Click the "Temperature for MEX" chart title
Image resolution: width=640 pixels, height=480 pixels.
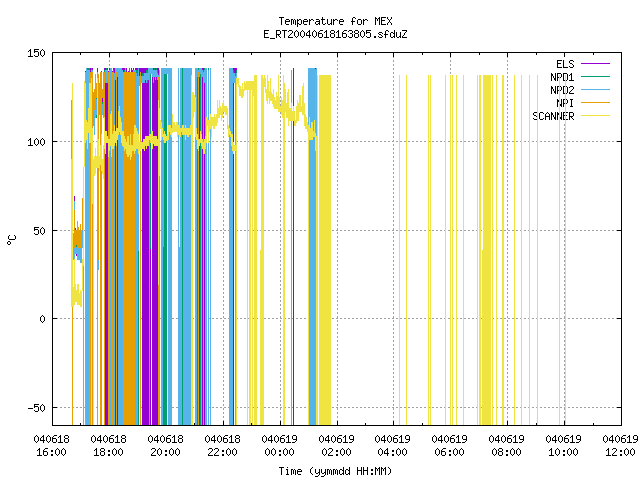pos(335,21)
